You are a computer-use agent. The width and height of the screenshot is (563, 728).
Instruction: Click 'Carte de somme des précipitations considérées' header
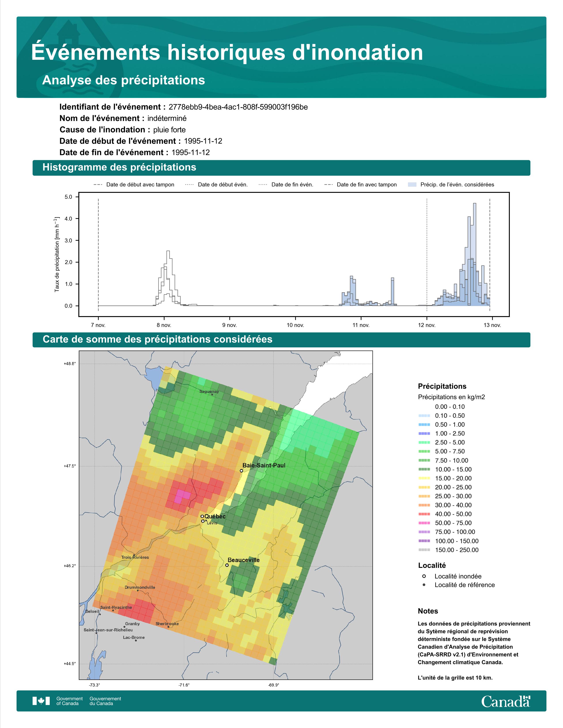(x=281, y=340)
